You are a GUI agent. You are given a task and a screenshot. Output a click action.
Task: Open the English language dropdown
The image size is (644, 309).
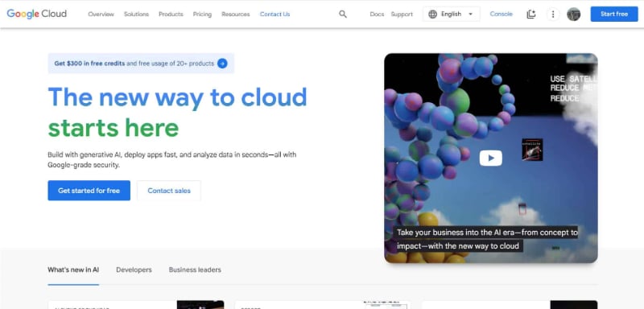tap(452, 14)
